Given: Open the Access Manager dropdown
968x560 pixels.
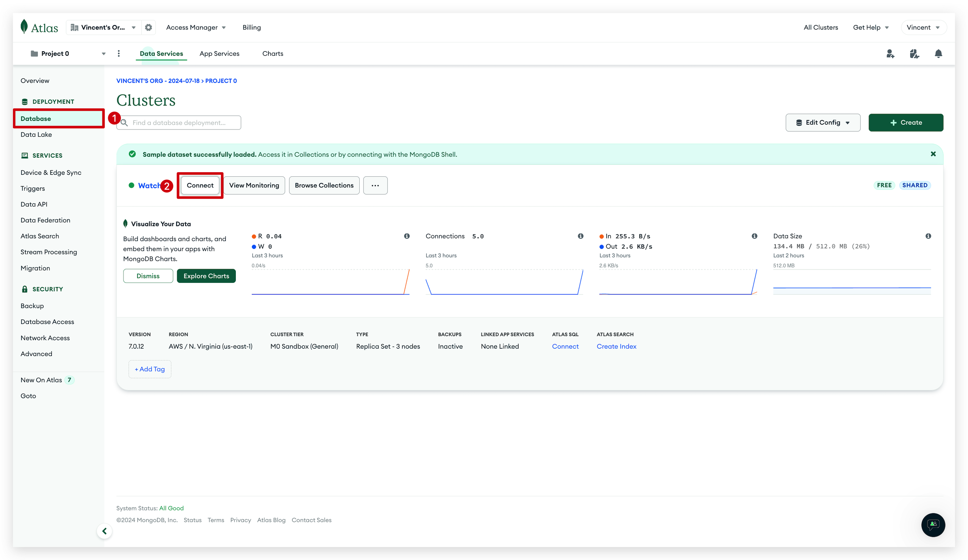Looking at the screenshot, I should click(196, 27).
